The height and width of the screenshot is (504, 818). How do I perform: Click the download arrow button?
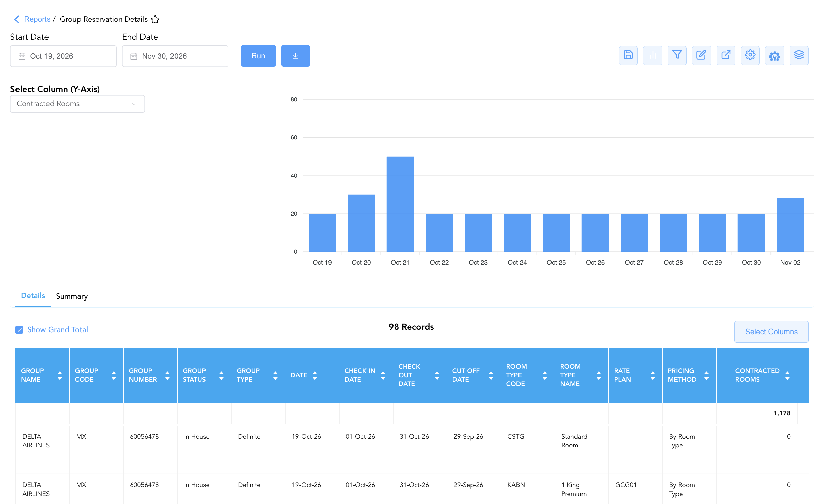click(295, 56)
